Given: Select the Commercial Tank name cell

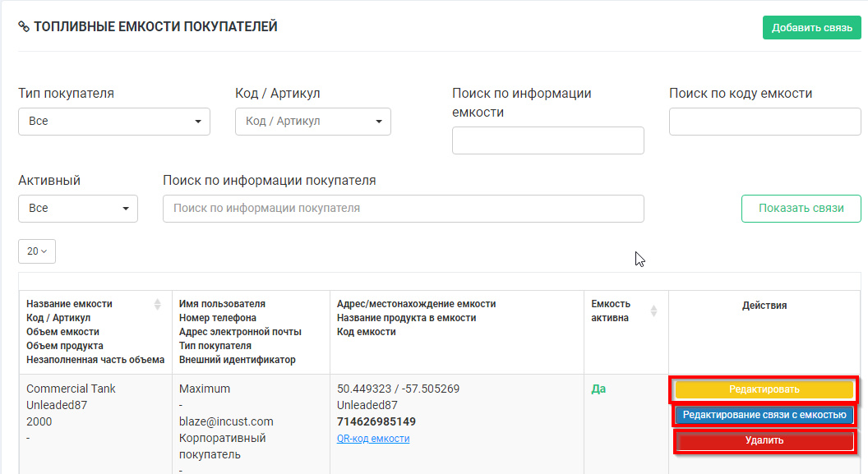Looking at the screenshot, I should 71,389.
